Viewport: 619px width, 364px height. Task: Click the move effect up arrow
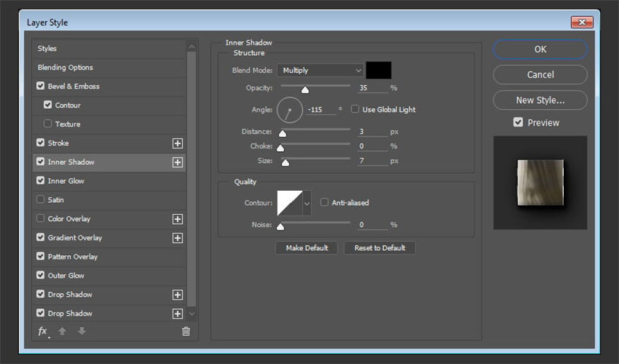[62, 331]
